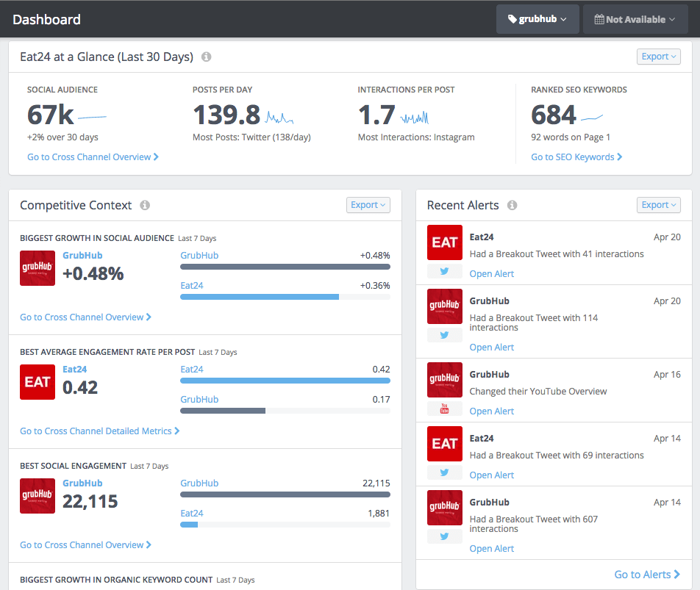Click the 'Most Posts: Twitter (138/day)' text

[251, 137]
